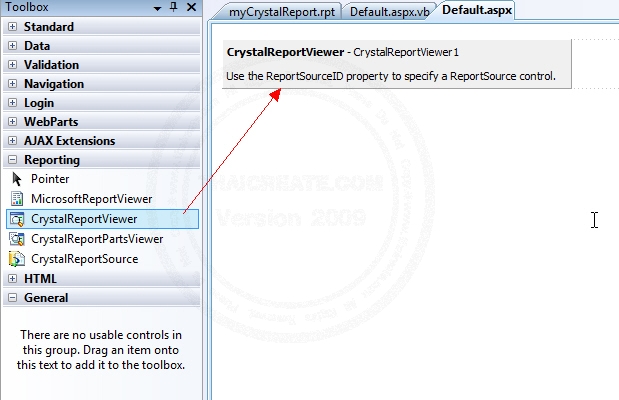Expand the AJAX Extensions toolbox group

13,140
